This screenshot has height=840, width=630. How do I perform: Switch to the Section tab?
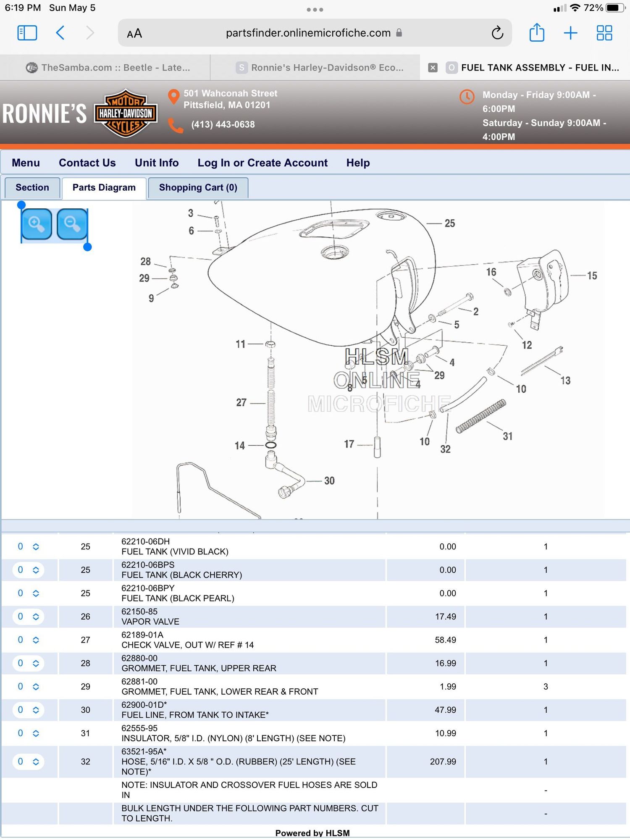tap(32, 188)
